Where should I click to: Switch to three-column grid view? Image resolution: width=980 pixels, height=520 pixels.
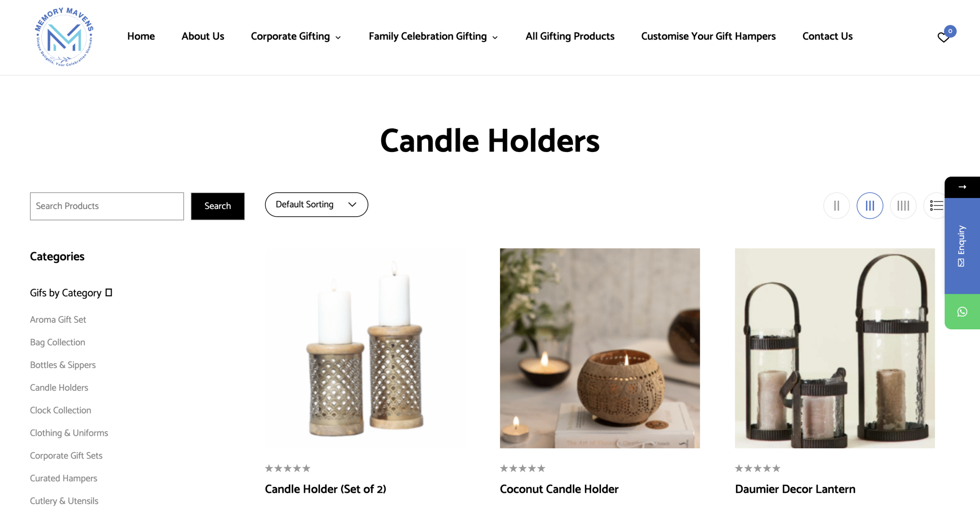click(x=870, y=206)
